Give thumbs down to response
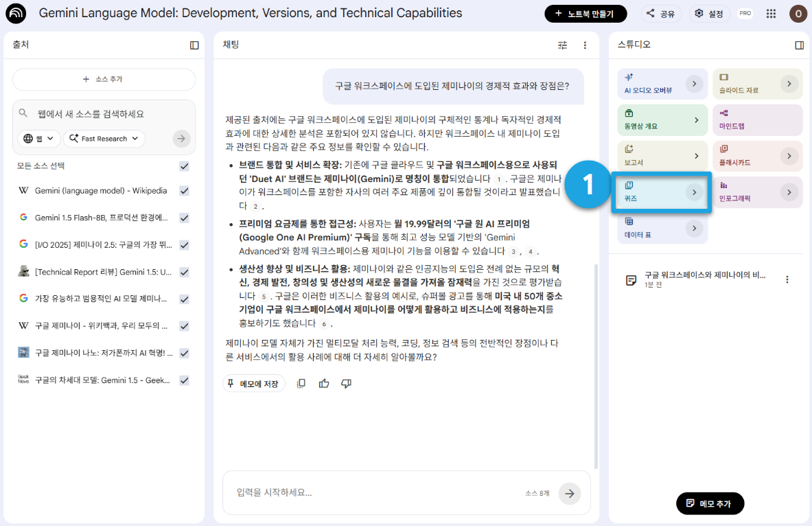The width and height of the screenshot is (812, 526). coord(347,383)
